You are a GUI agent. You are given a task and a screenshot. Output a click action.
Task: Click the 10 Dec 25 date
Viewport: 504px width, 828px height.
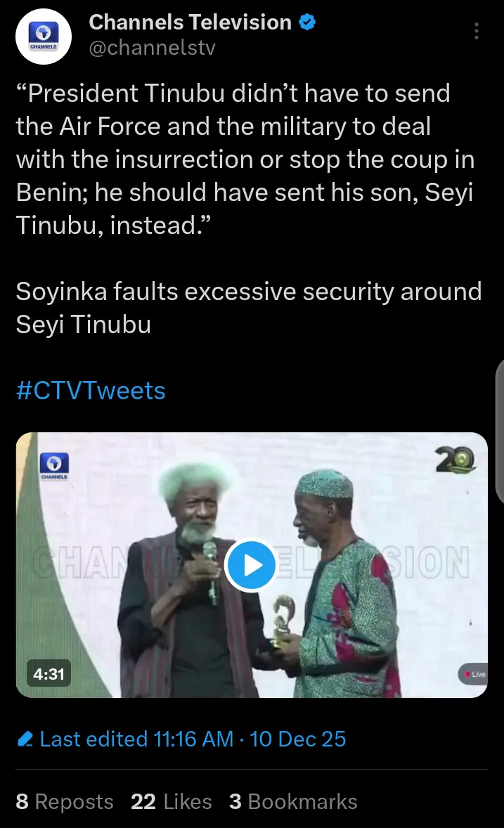click(298, 739)
